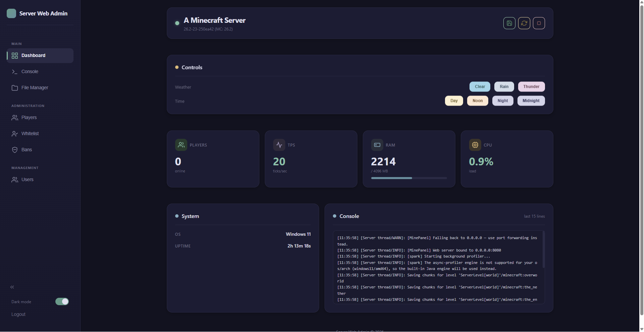
Task: Collapse the sidebar with the chevron
Action: (x=12, y=287)
